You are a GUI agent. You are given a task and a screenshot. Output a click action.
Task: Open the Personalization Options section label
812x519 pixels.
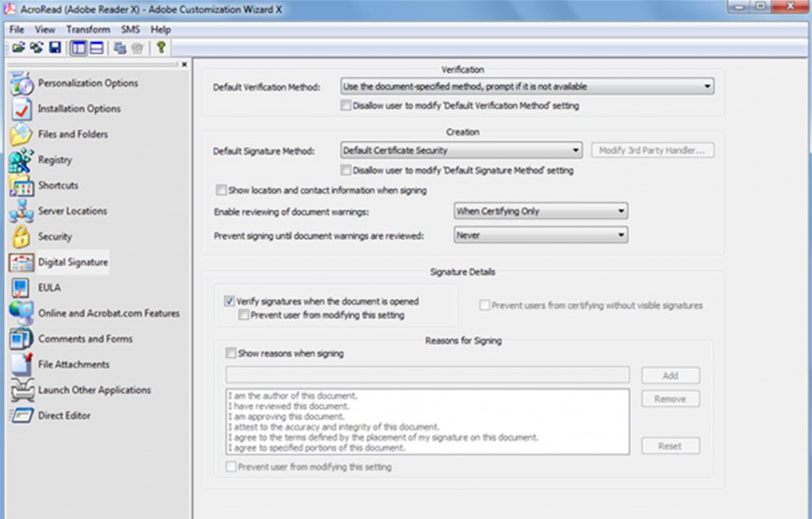[x=88, y=83]
